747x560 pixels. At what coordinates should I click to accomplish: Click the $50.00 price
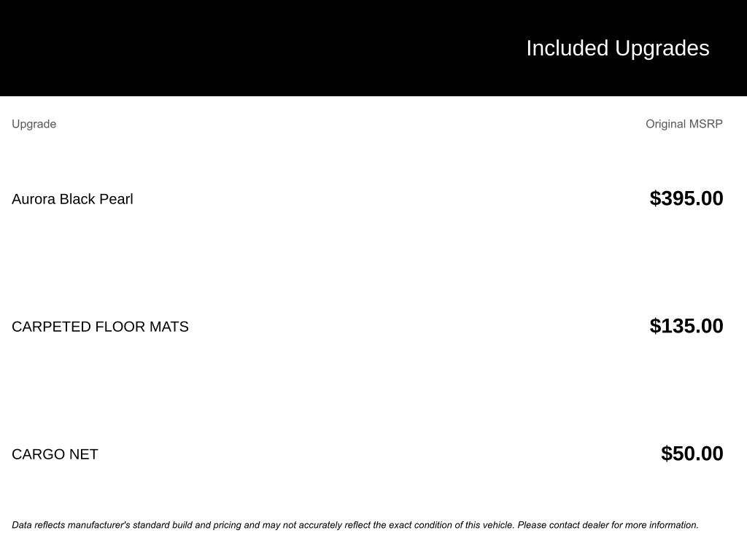692,454
